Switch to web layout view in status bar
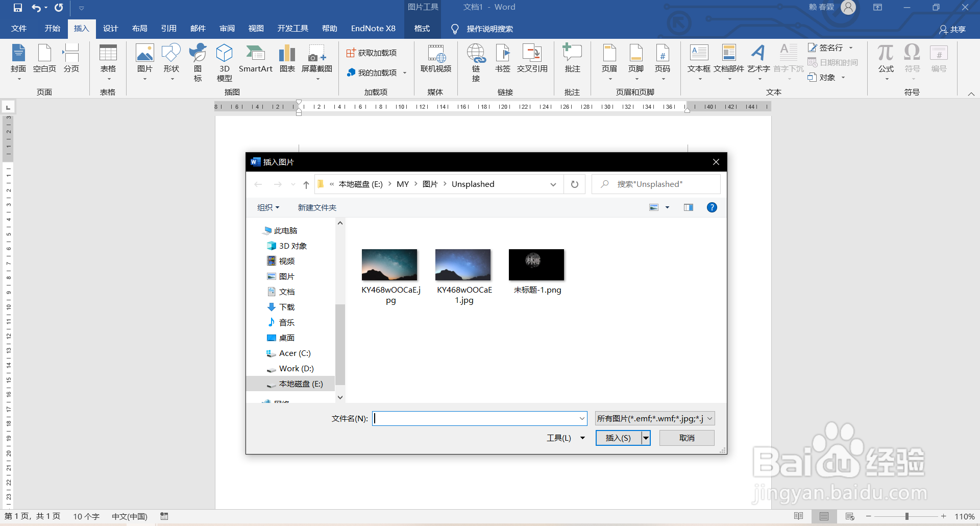This screenshot has width=980, height=526. (850, 516)
